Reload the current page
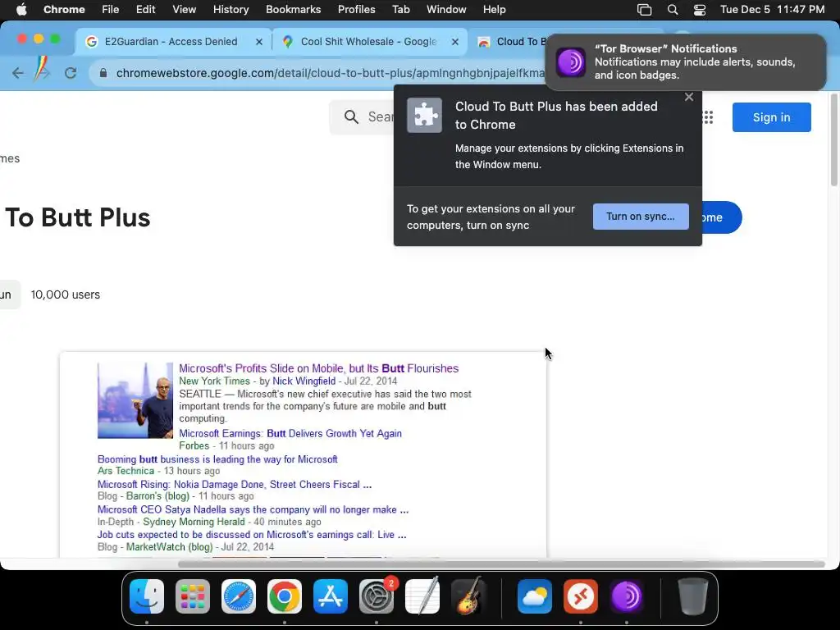The width and height of the screenshot is (840, 630). click(71, 73)
